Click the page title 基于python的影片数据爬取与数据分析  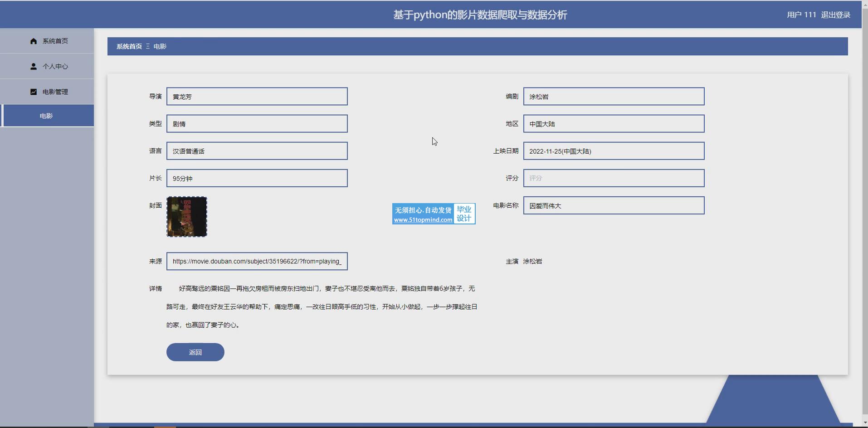[x=480, y=15]
